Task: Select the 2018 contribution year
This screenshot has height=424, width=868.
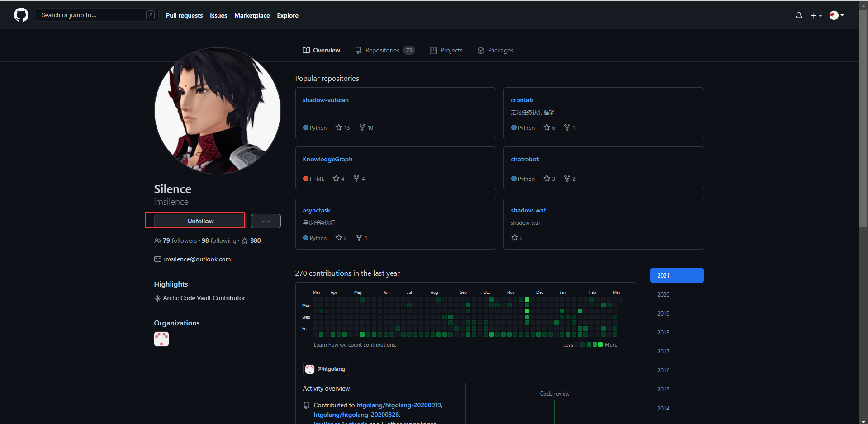Action: coord(677,332)
